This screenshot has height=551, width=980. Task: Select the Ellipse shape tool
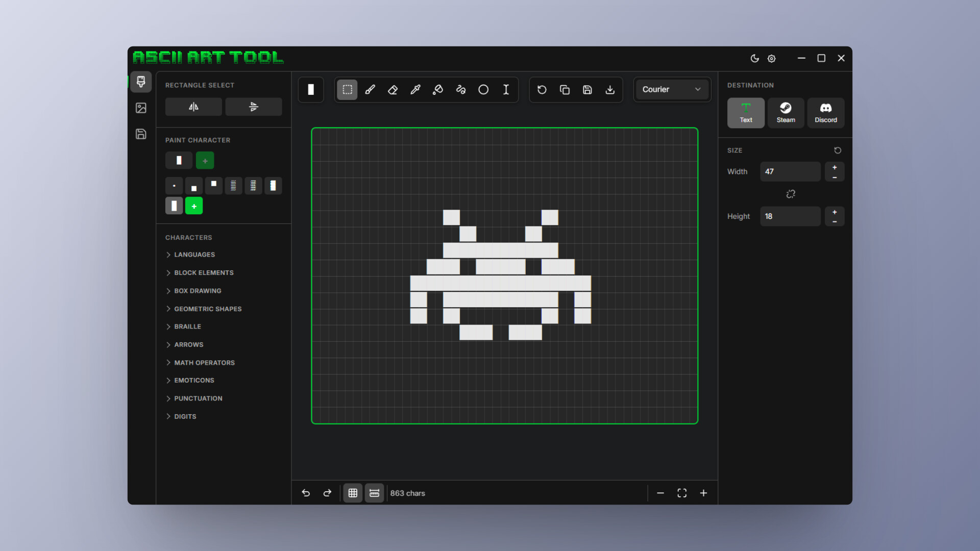(x=483, y=90)
